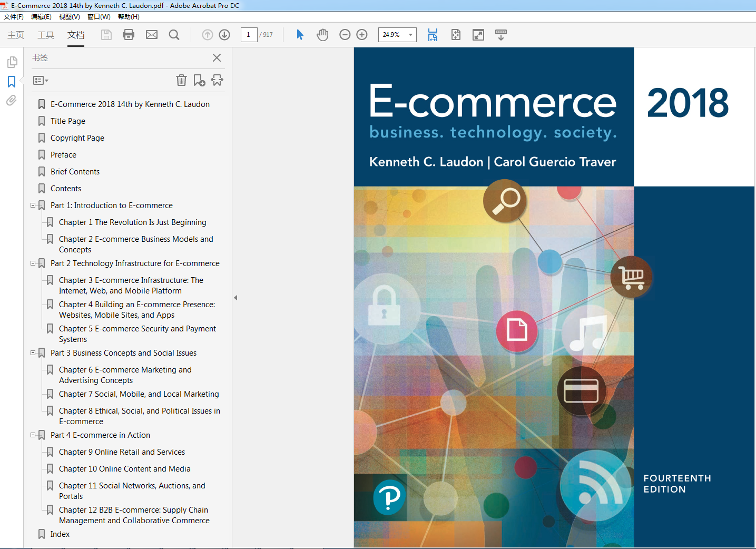Go to Chapter 3 E-commerce Infrastructure bookmark
The width and height of the screenshot is (756, 549).
pyautogui.click(x=131, y=286)
